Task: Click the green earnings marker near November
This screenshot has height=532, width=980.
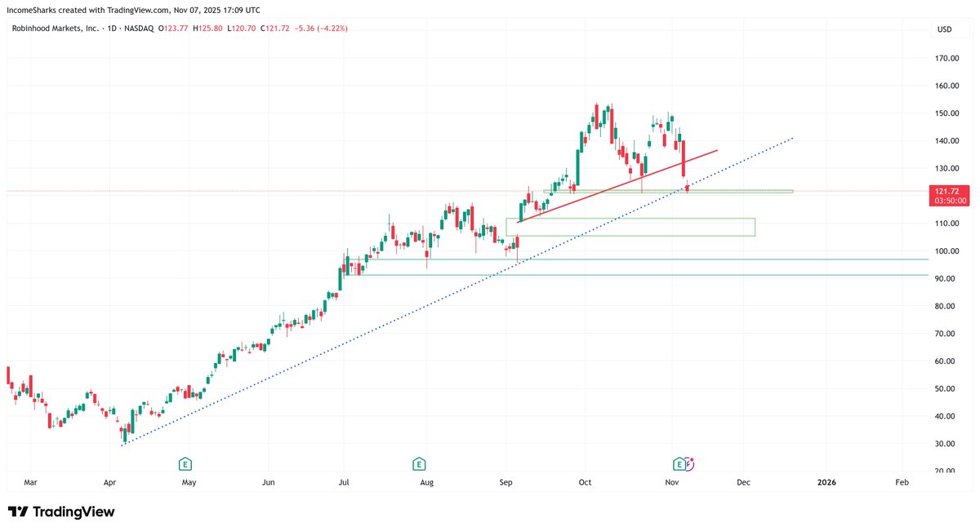Action: pos(679,463)
